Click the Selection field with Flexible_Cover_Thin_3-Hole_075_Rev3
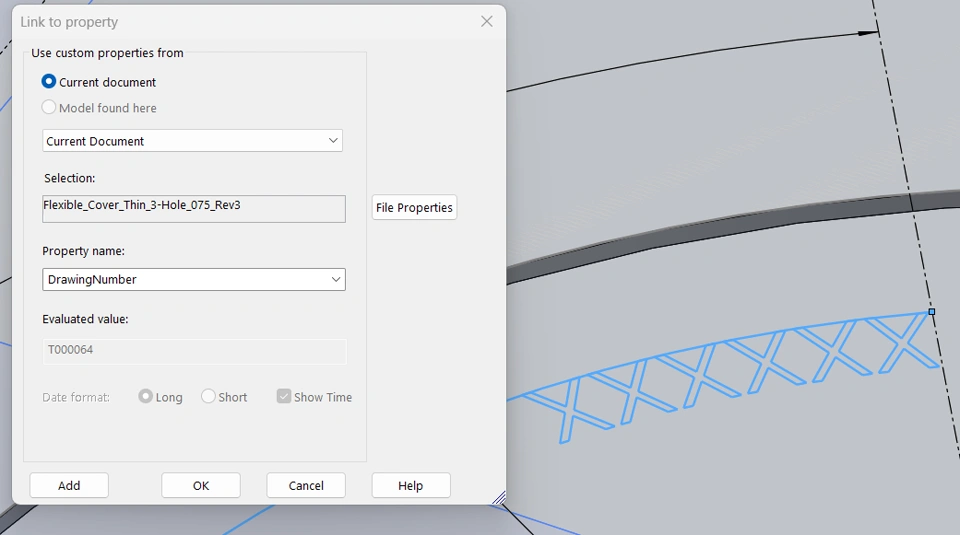Viewport: 960px width, 535px height. 193,209
